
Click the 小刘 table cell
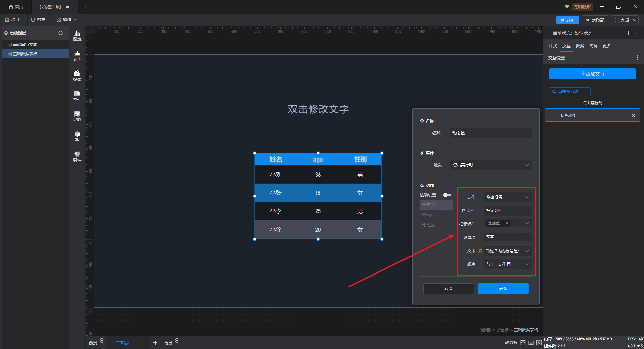[276, 174]
